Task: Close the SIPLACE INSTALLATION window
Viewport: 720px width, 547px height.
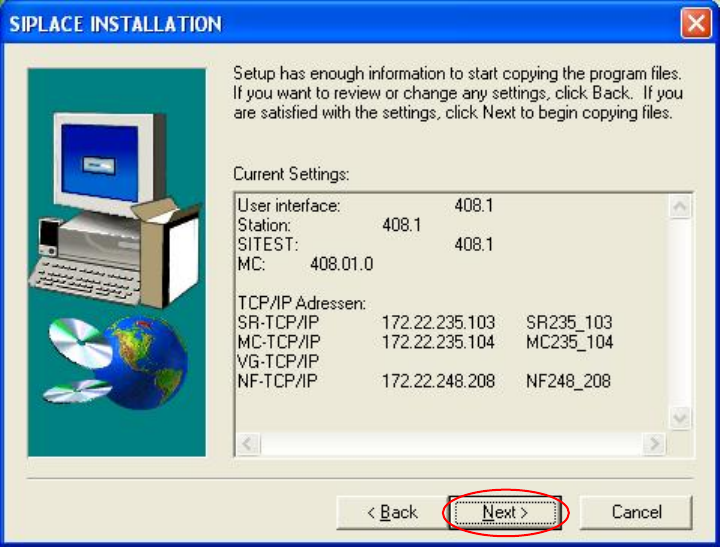Action: point(696,23)
